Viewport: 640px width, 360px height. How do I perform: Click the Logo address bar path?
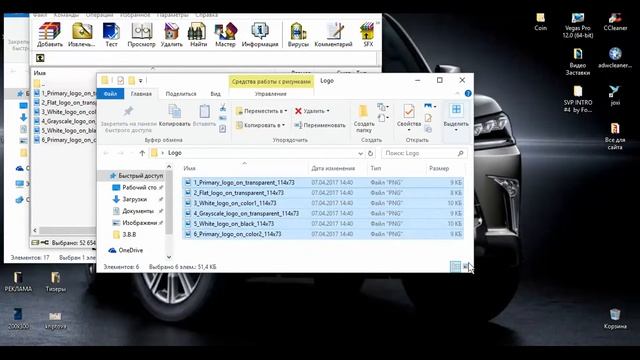coord(175,153)
